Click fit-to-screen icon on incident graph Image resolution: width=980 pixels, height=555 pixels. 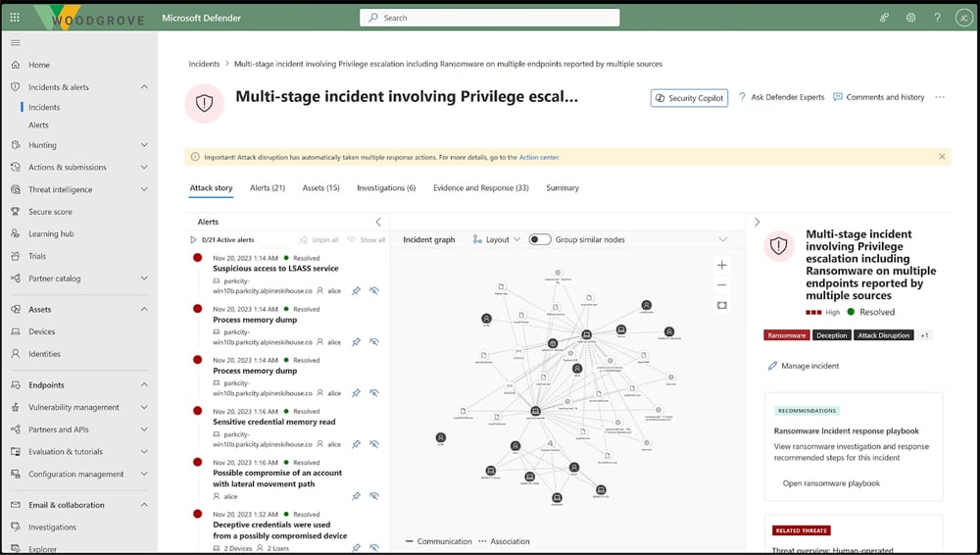[x=722, y=305]
